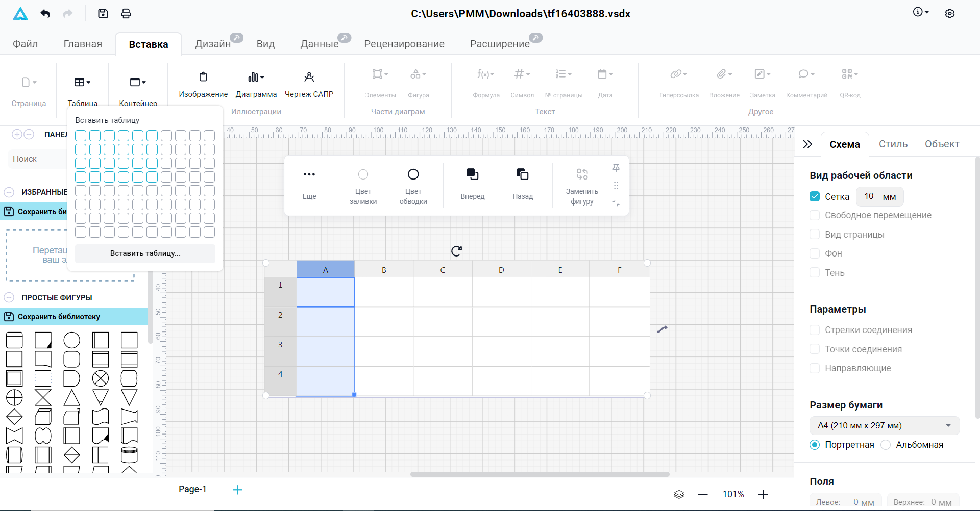The height and width of the screenshot is (511, 980).
Task: Click the Вперед bring forward icon
Action: coord(472,174)
